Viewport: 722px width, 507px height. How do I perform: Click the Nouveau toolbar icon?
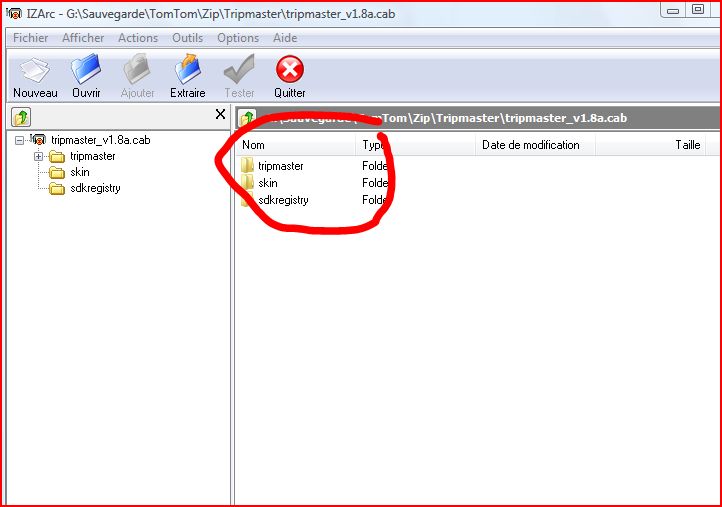point(34,70)
